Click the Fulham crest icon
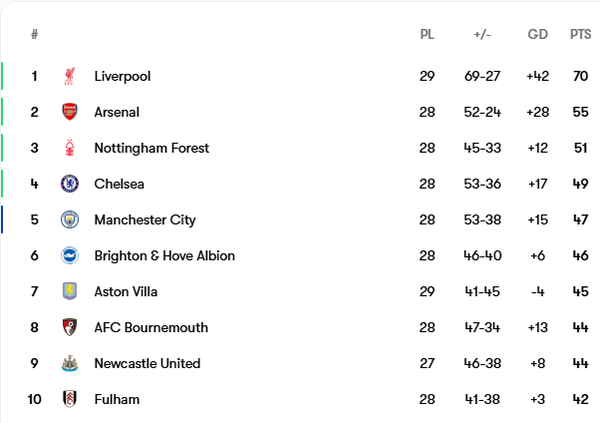The height and width of the screenshot is (423, 600). coord(70,399)
